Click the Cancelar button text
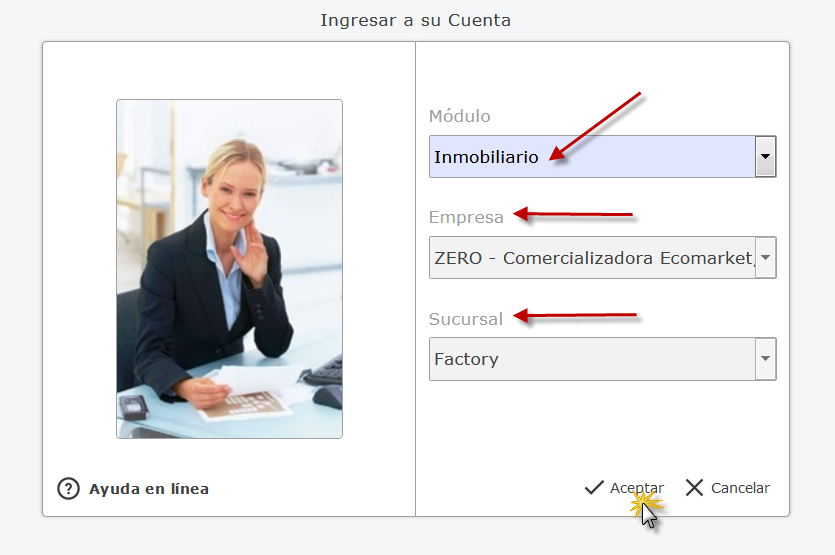Image resolution: width=835 pixels, height=555 pixels. click(740, 488)
